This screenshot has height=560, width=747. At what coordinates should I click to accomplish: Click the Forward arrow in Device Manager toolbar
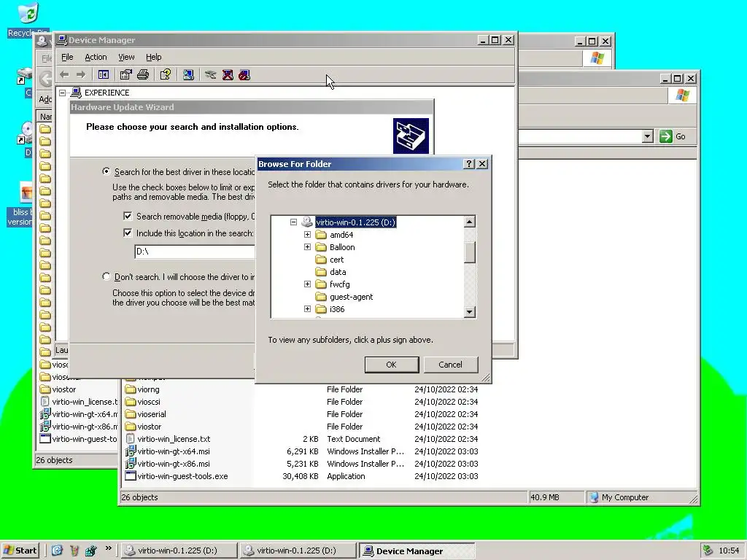pyautogui.click(x=81, y=75)
